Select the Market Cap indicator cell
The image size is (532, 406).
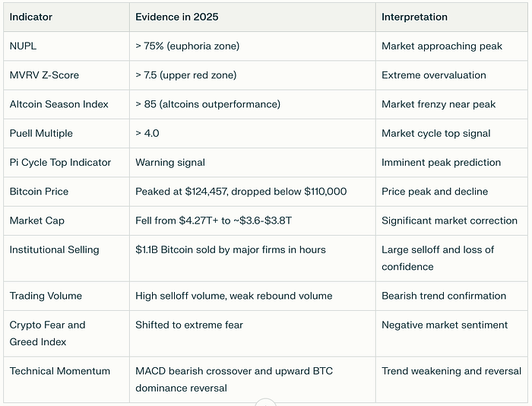click(37, 220)
